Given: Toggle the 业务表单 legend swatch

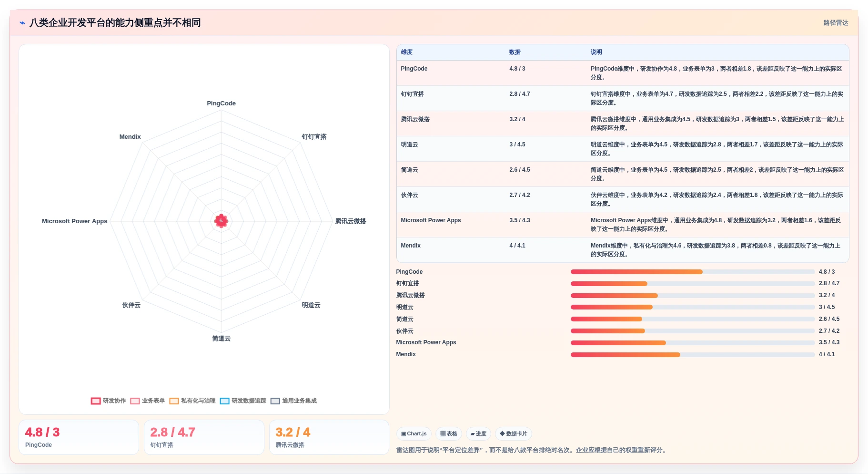Looking at the screenshot, I should click(135, 401).
